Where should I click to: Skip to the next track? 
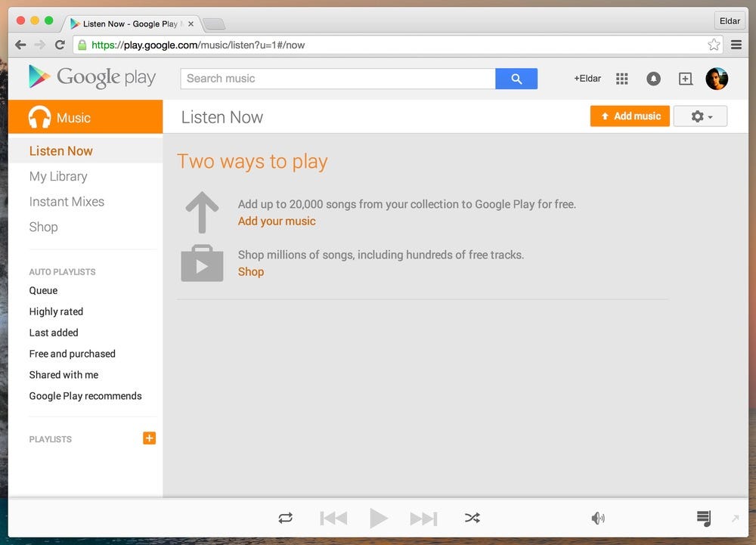[423, 519]
